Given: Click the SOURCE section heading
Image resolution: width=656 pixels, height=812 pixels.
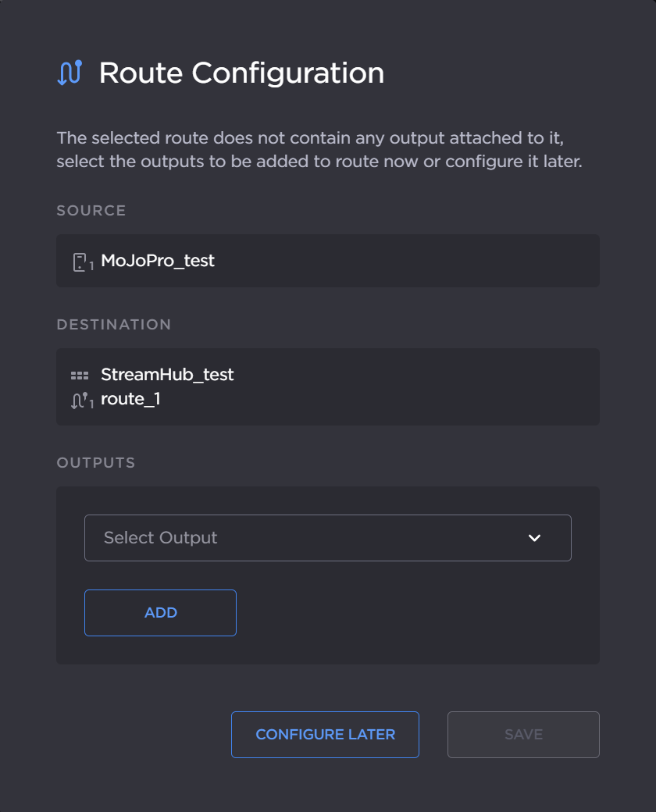Looking at the screenshot, I should (x=90, y=210).
